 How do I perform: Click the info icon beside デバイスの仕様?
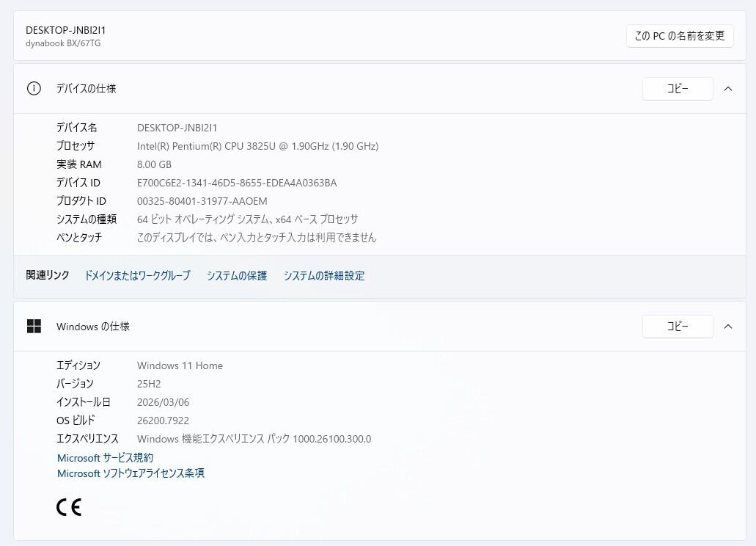coord(34,89)
